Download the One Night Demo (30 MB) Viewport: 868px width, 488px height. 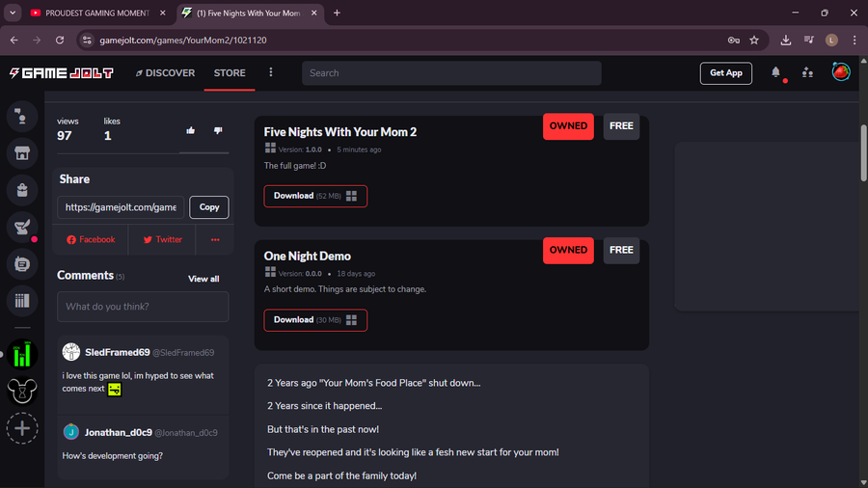[315, 320]
